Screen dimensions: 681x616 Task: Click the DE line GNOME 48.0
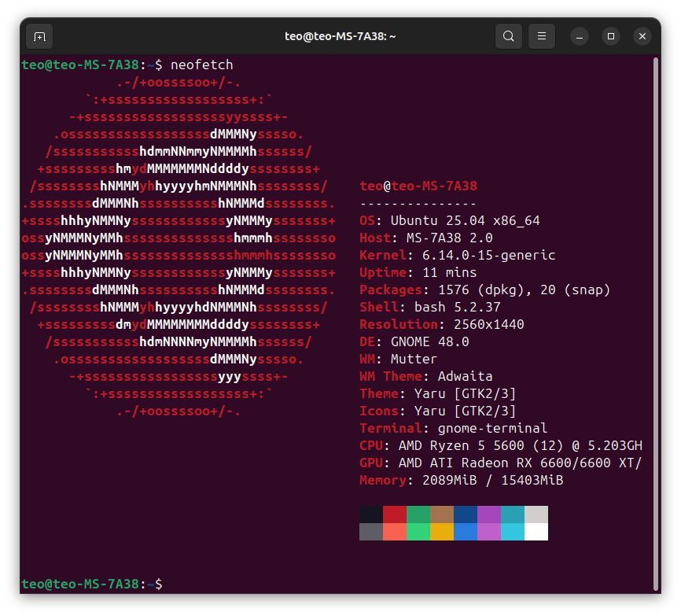pyautogui.click(x=414, y=341)
